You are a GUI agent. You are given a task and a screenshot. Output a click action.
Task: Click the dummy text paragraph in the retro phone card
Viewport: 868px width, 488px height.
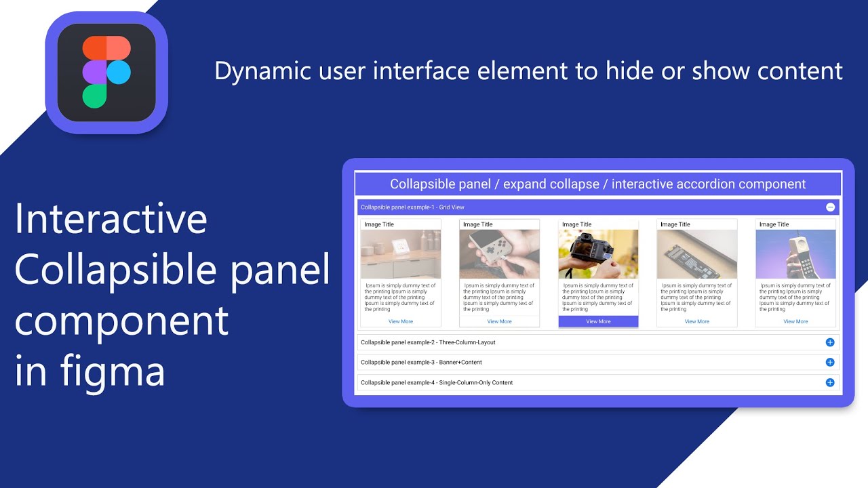795,298
